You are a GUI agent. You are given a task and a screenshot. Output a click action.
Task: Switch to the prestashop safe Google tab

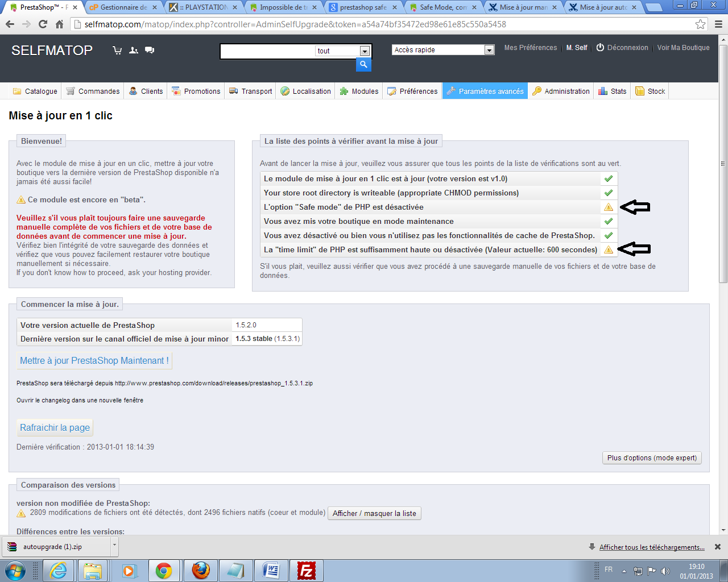tap(363, 7)
